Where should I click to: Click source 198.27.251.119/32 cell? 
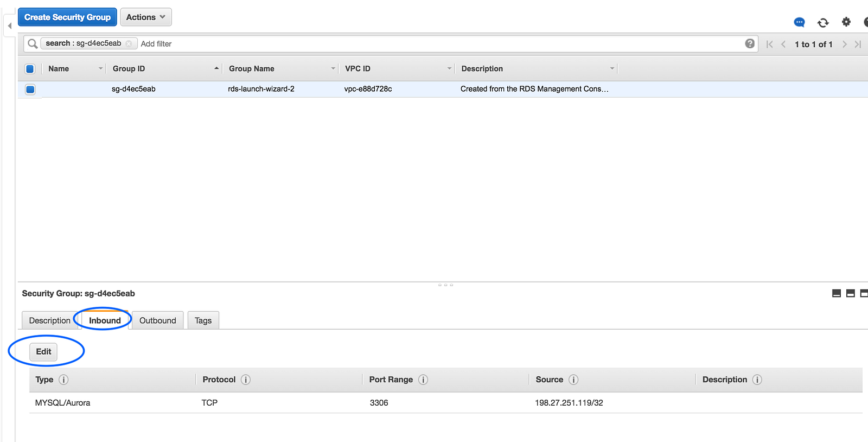point(569,403)
